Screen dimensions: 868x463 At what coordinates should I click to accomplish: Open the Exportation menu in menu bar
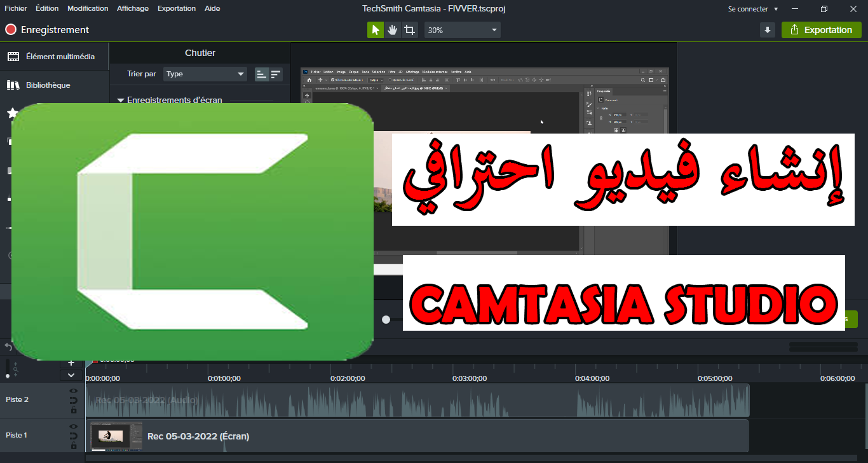click(x=177, y=8)
